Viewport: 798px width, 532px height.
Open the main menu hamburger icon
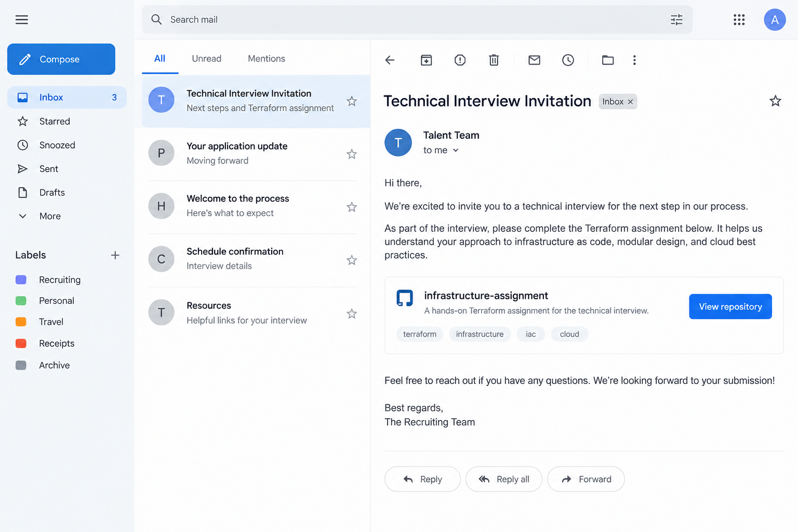tap(22, 20)
